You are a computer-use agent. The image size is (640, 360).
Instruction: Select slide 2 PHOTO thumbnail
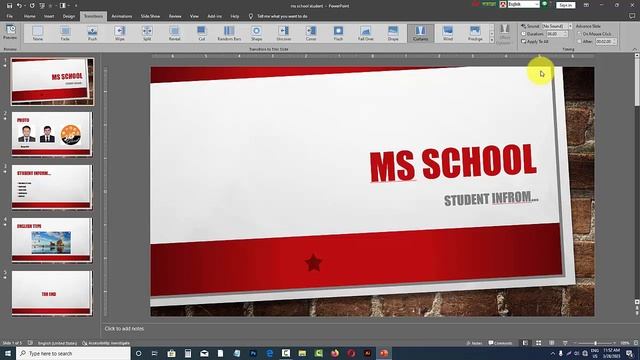[x=52, y=134]
